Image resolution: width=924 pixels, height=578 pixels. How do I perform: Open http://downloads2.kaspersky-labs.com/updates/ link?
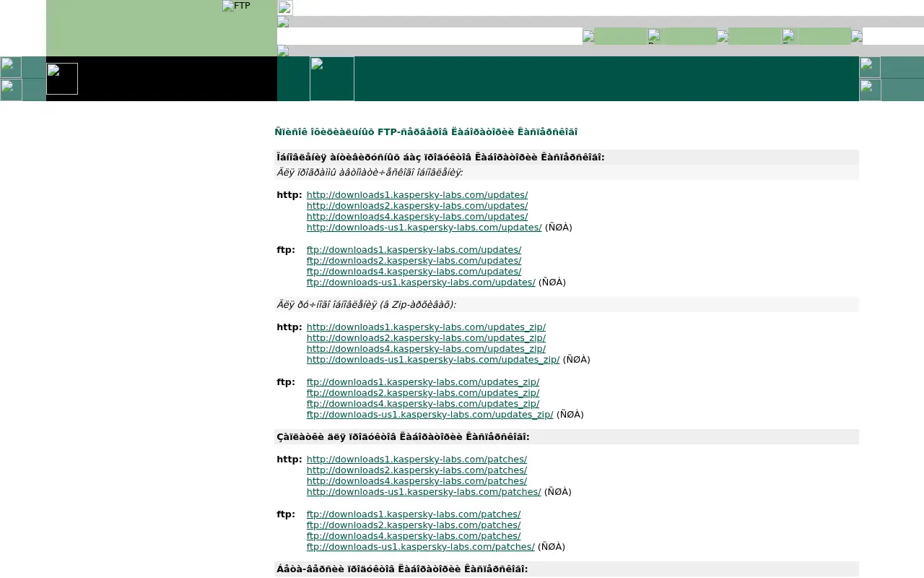417,206
